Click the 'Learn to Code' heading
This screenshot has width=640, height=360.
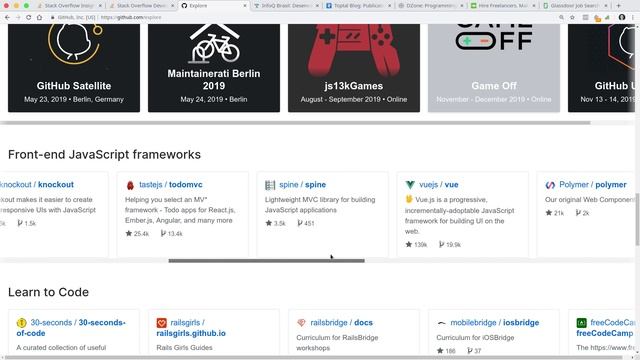pyautogui.click(x=48, y=292)
